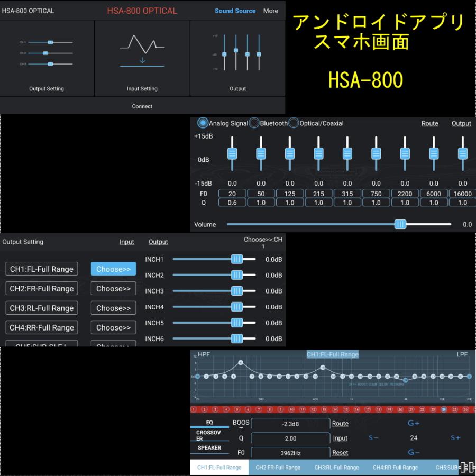Image resolution: width=476 pixels, height=476 pixels.
Task: Click INCH1 level slider handle
Action: [237, 259]
